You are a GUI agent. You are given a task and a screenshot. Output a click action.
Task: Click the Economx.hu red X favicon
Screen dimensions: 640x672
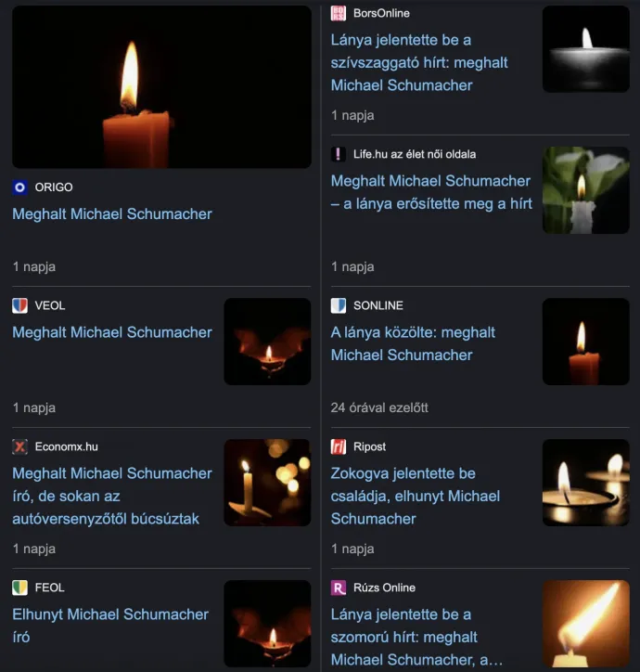coord(19,446)
